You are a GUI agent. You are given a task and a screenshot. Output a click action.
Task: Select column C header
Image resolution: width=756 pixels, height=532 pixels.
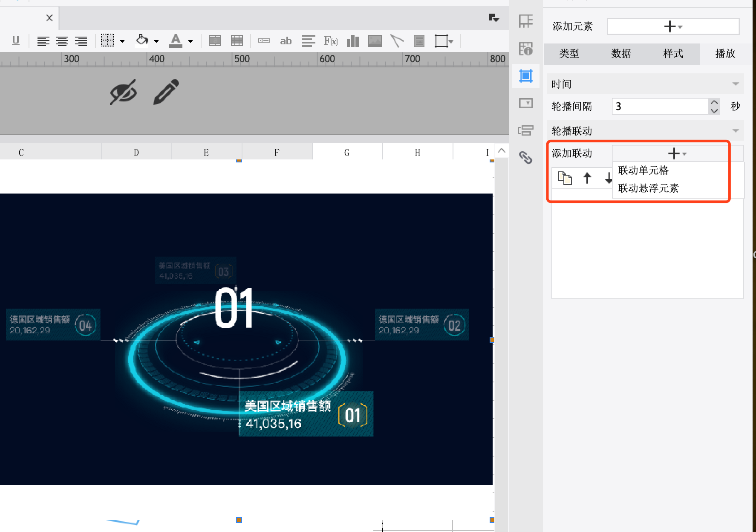tap(21, 152)
